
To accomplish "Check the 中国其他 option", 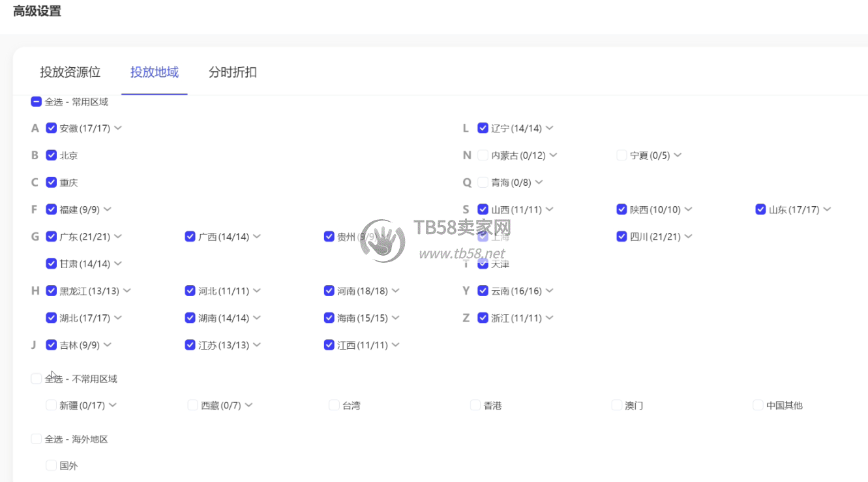I will point(758,406).
